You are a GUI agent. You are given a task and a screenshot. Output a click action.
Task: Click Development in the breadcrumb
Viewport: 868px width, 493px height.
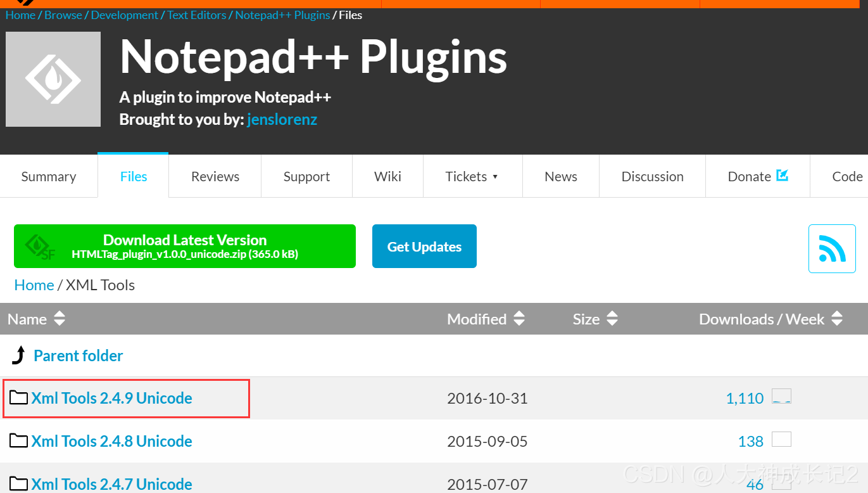125,15
